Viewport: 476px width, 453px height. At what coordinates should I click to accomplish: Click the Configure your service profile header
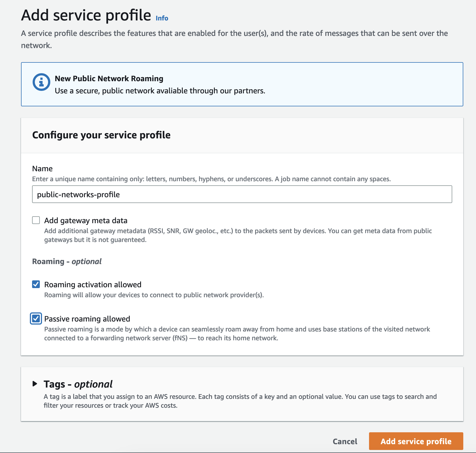click(101, 135)
